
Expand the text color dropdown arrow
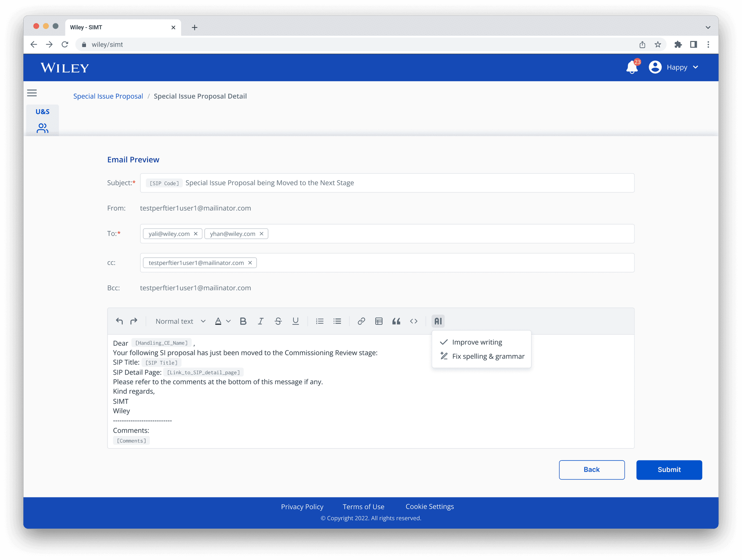point(228,321)
